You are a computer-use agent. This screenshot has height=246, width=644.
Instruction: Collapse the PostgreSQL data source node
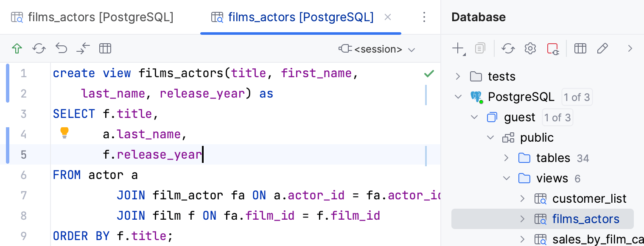coord(458,96)
